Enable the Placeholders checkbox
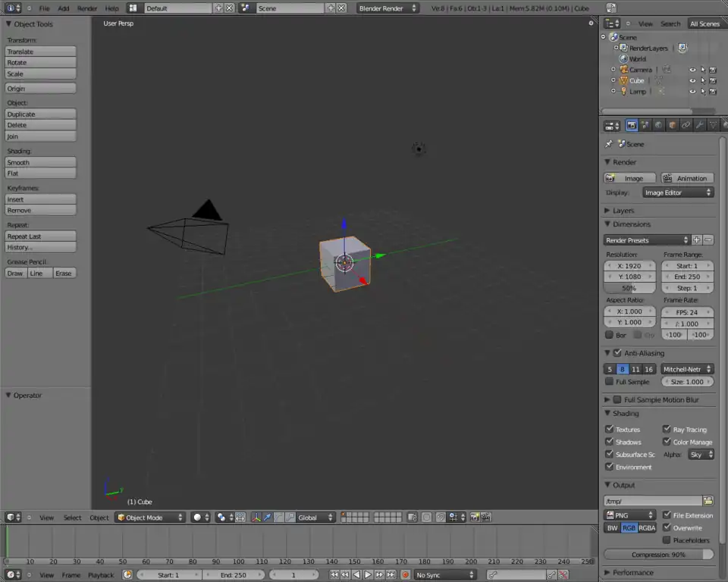728x582 pixels. (667, 540)
